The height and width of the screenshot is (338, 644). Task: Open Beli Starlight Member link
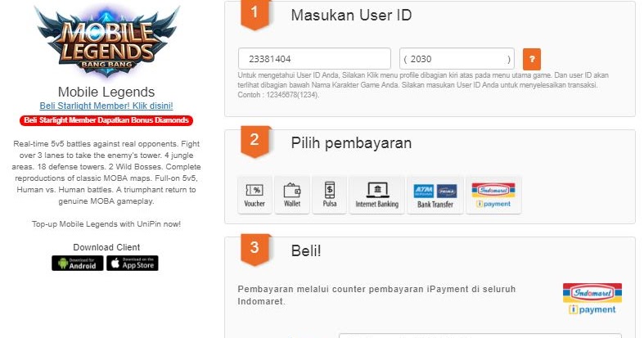click(106, 106)
